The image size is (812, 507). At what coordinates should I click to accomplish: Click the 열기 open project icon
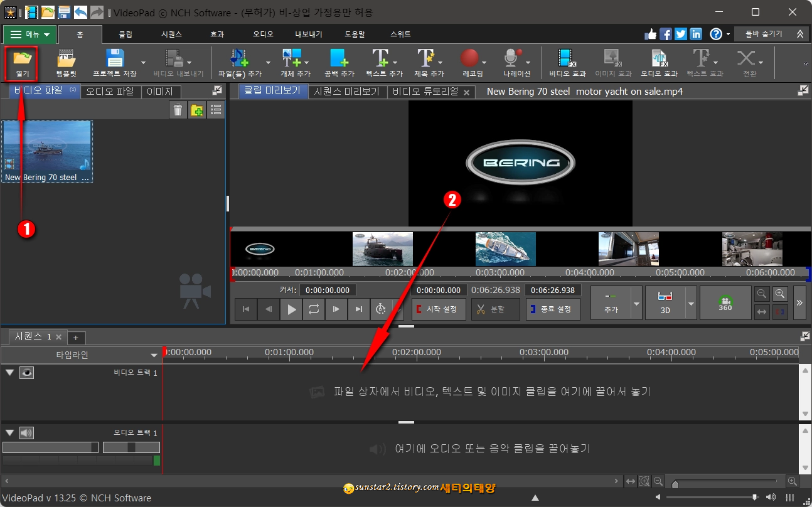(x=22, y=60)
